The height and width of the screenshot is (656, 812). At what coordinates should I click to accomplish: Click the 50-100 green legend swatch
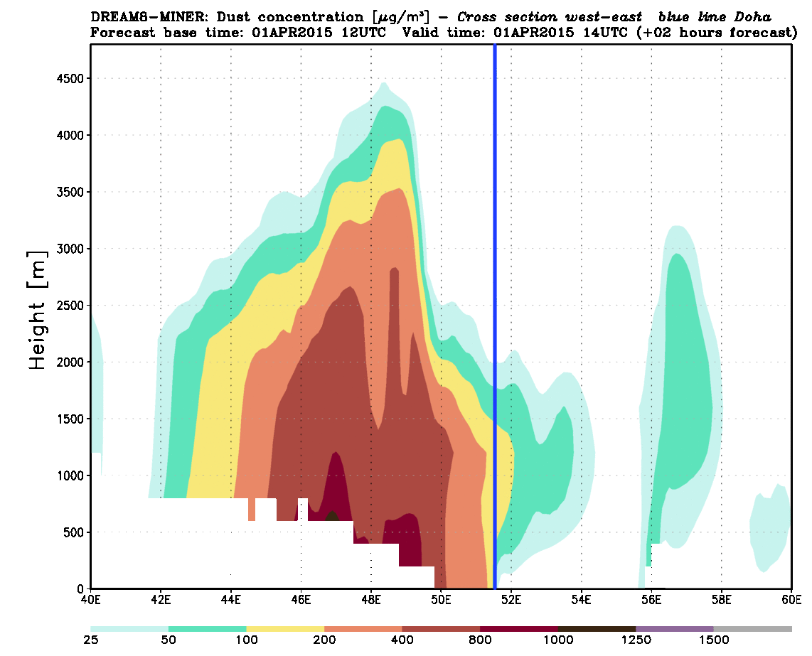tap(208, 628)
